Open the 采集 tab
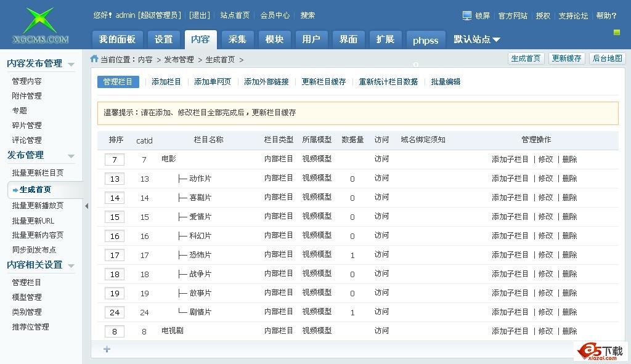Image resolution: width=631 pixels, height=364 pixels. 237,39
